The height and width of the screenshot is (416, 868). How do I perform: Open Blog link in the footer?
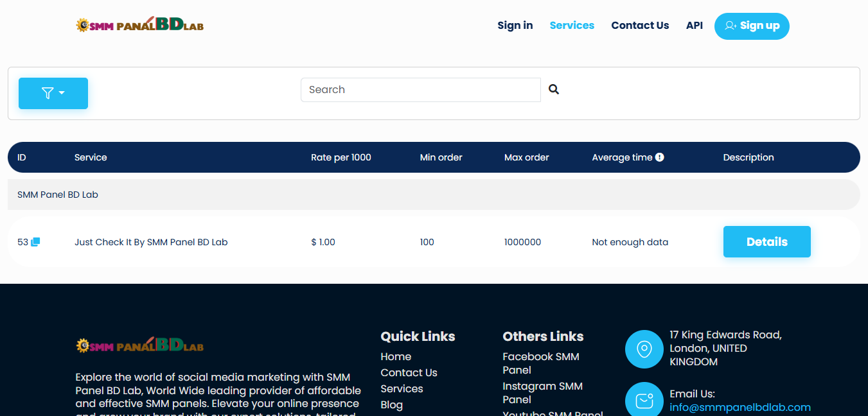click(391, 405)
